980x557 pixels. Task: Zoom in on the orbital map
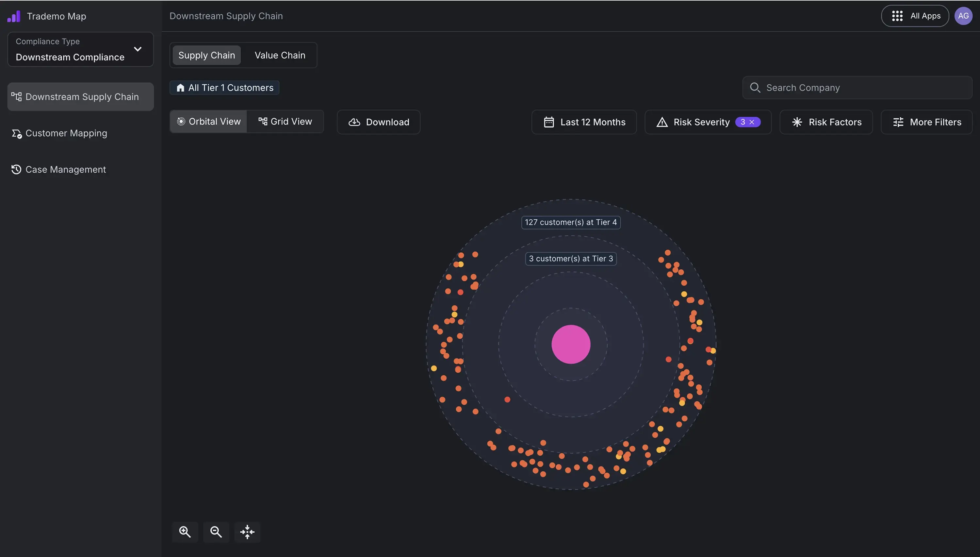185,532
